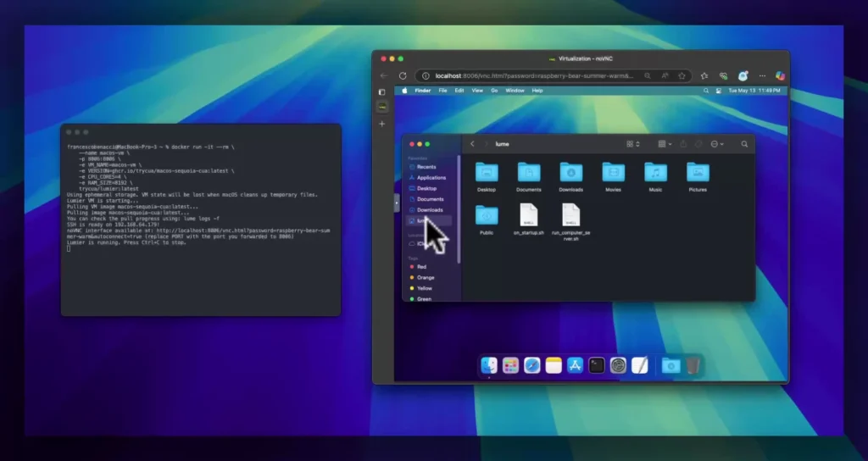Open the Window menu
868x461 pixels.
pos(515,90)
